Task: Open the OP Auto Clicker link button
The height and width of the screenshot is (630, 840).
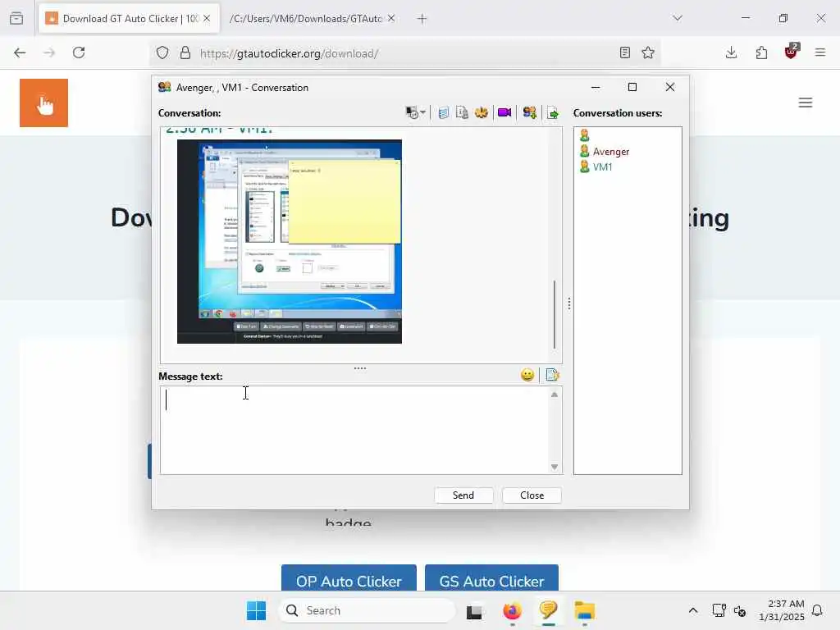Action: tap(349, 578)
